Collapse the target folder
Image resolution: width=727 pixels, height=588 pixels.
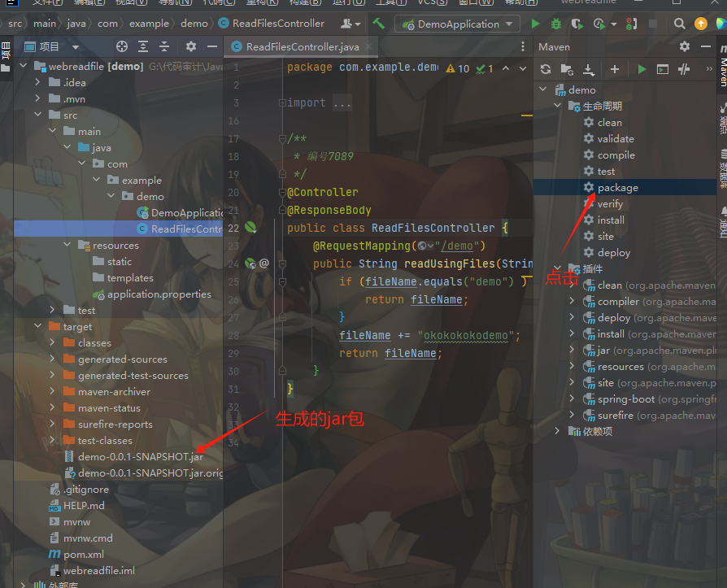pos(37,326)
